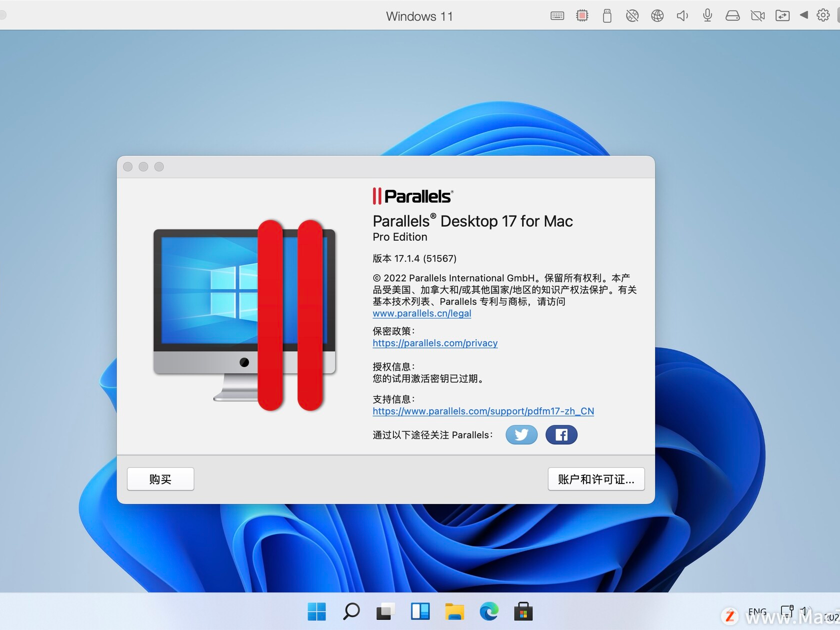Image resolution: width=840 pixels, height=630 pixels.
Task: Click the 购买 button to buy Parallels
Action: (x=160, y=478)
